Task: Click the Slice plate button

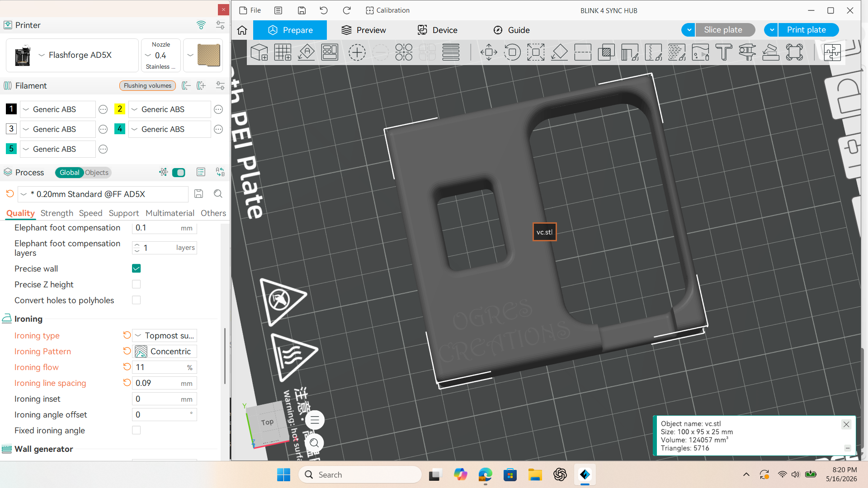Action: [726, 30]
